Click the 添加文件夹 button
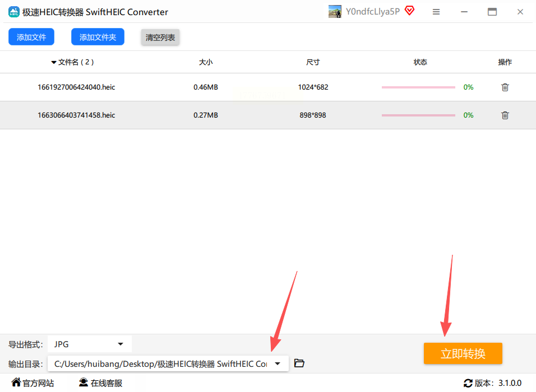The height and width of the screenshot is (392, 536). [98, 37]
